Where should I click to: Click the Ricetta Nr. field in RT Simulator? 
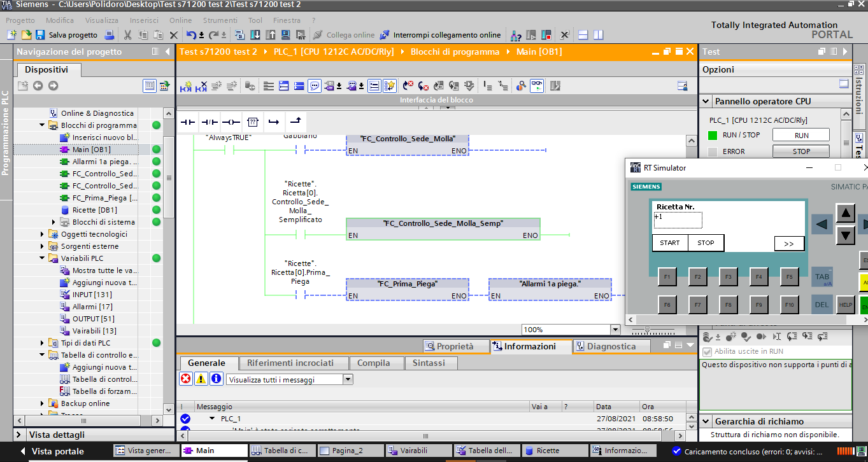tap(678, 220)
